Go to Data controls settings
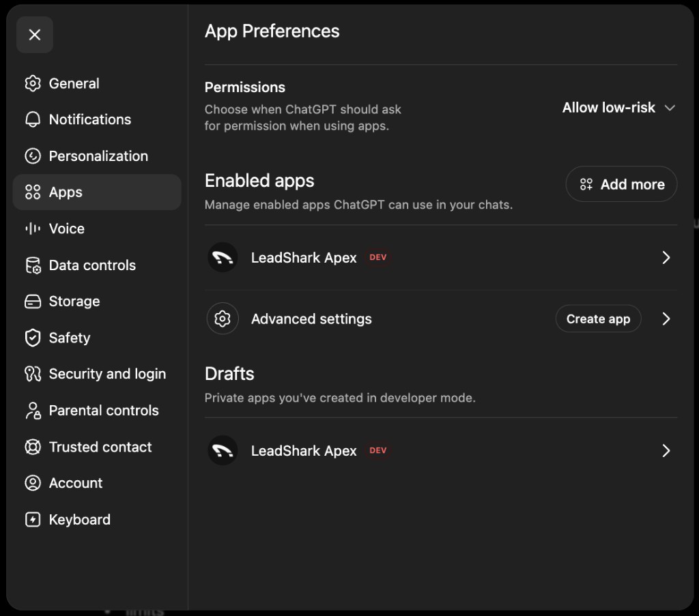This screenshot has height=616, width=699. coord(97,265)
